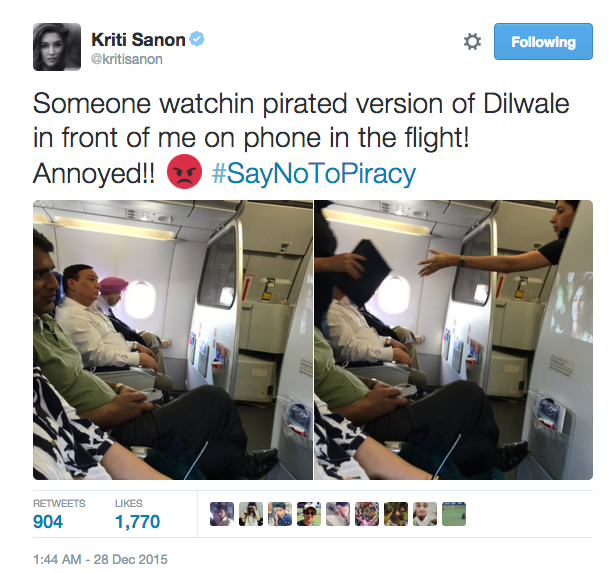The width and height of the screenshot is (616, 573).
Task: Open the left airplane cabin photo
Action: (173, 340)
